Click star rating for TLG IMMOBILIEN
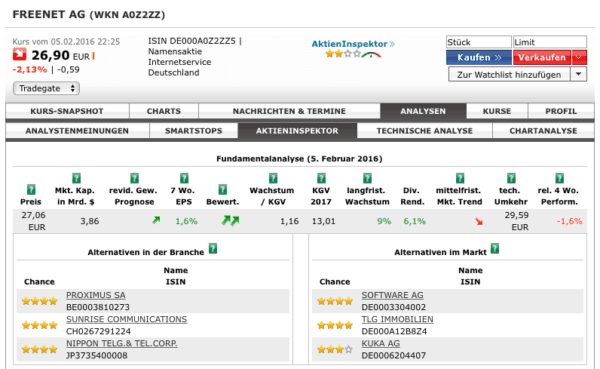Image resolution: width=600 pixels, height=369 pixels. 335,325
